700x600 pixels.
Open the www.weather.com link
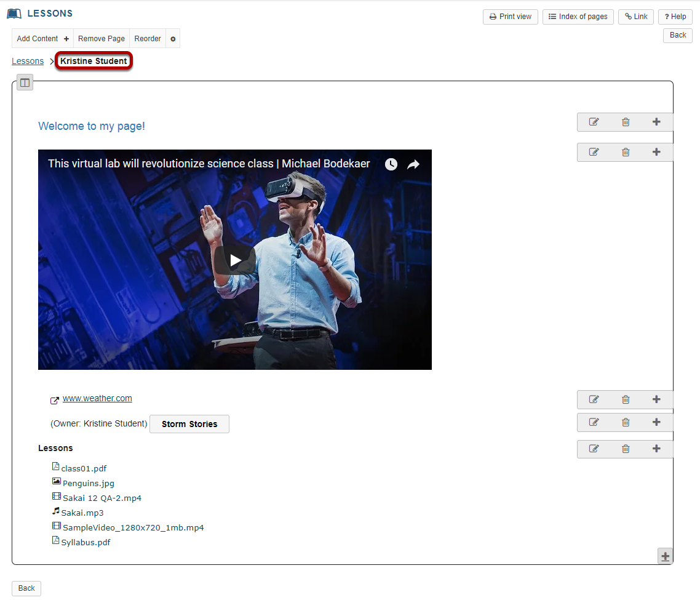click(97, 398)
